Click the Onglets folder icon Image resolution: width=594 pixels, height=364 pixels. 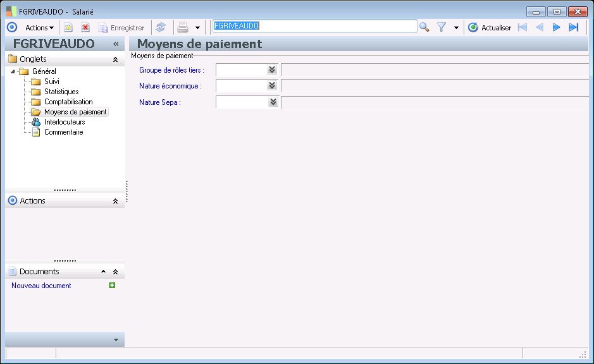pos(13,59)
